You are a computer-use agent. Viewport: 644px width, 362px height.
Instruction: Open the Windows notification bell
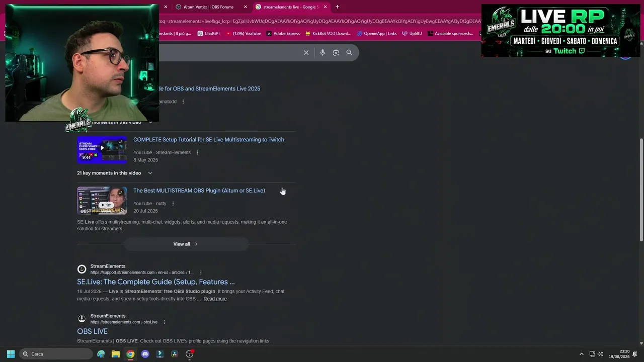[x=634, y=354]
